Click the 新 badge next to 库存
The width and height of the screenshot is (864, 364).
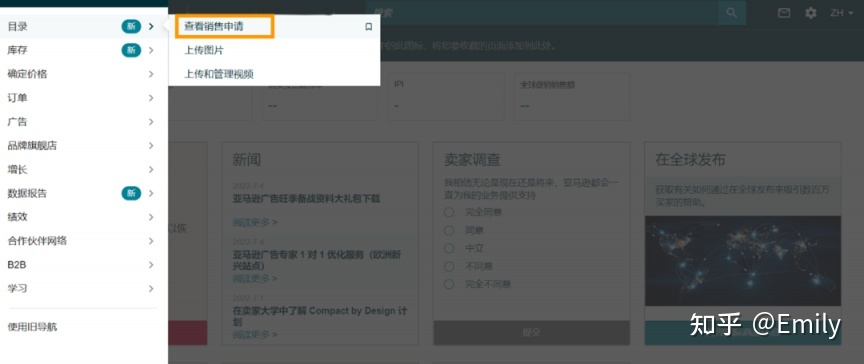131,50
